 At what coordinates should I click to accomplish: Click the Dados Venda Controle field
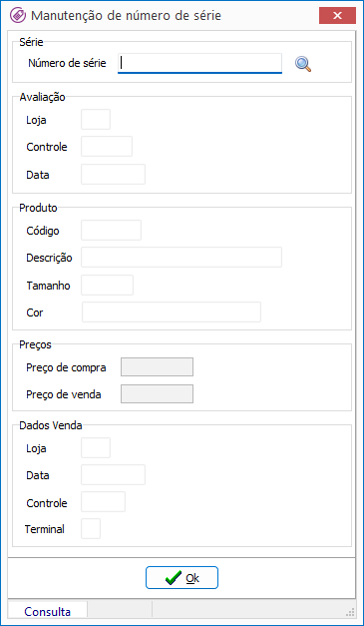click(104, 502)
